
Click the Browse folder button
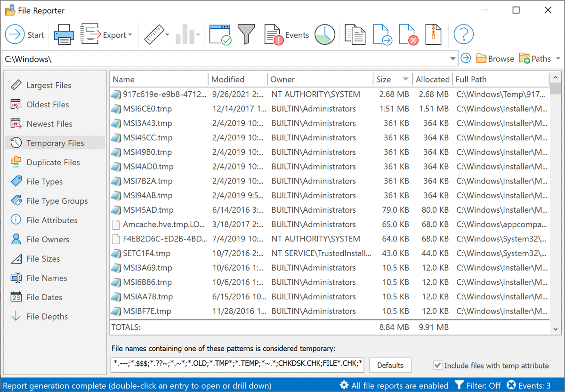pyautogui.click(x=495, y=58)
